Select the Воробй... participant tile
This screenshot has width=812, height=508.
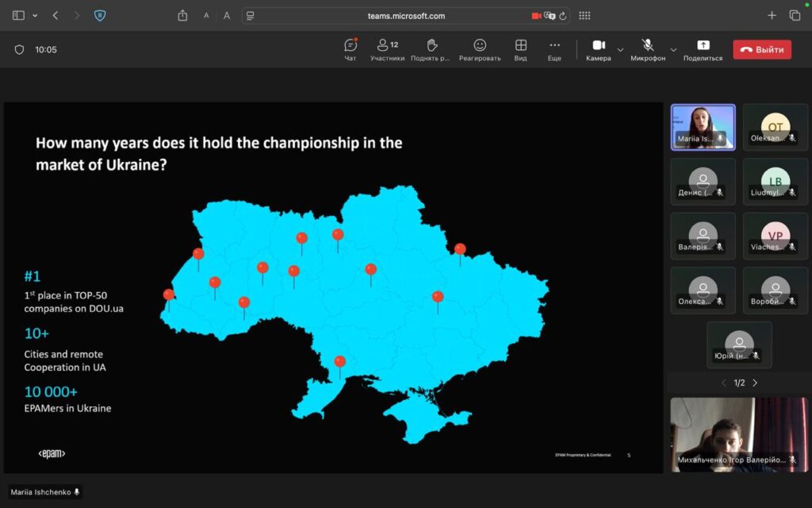coord(776,291)
